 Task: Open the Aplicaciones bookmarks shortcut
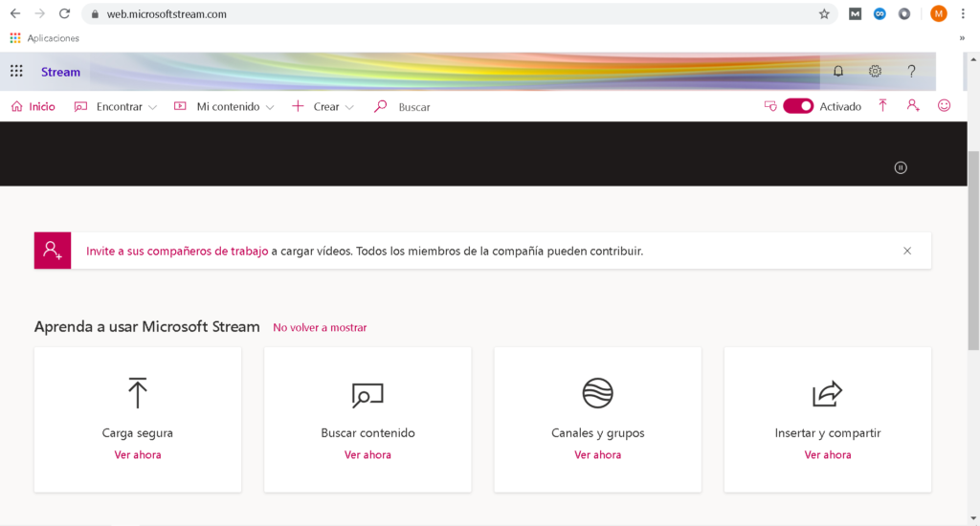point(44,38)
